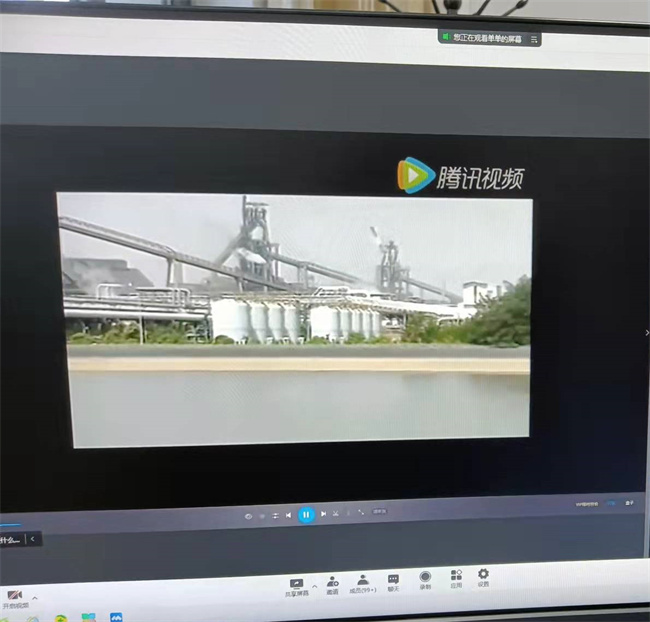Click the fullscreen arrows icon in player
The height and width of the screenshot is (622, 650).
[x=361, y=512]
